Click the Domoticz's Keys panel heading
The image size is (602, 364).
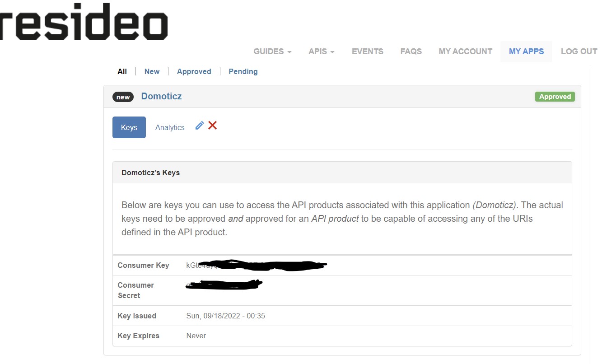click(x=150, y=173)
